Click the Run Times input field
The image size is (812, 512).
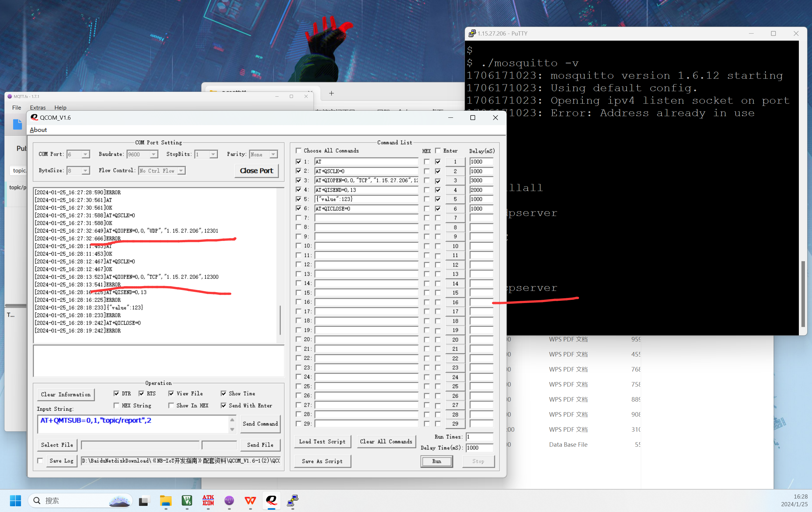tap(479, 437)
